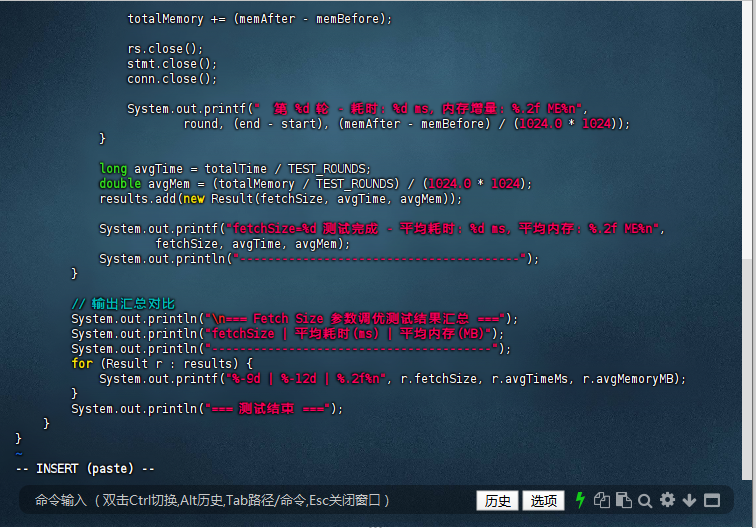Screen dimensions: 756x528
Task: Click the 'stmt.close();' line
Action: point(172,64)
